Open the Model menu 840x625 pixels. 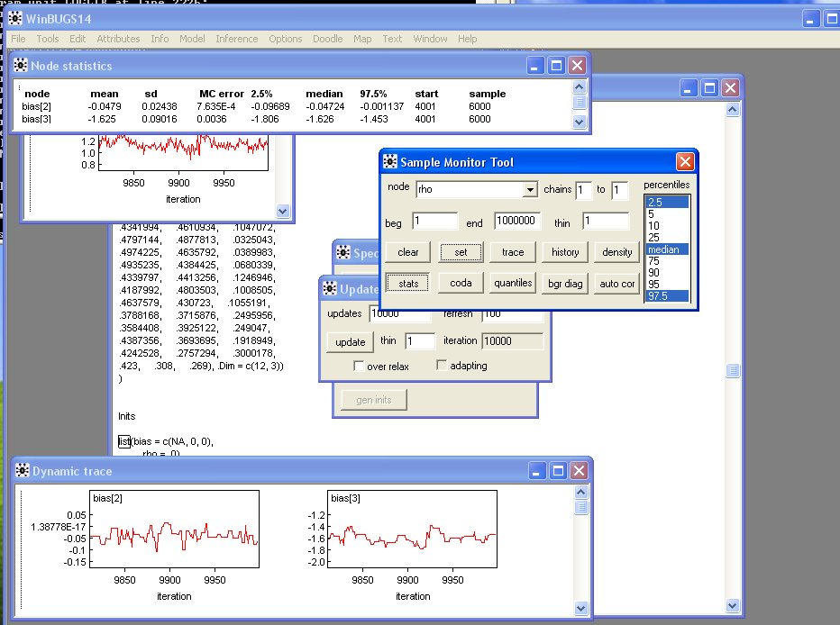[x=192, y=39]
